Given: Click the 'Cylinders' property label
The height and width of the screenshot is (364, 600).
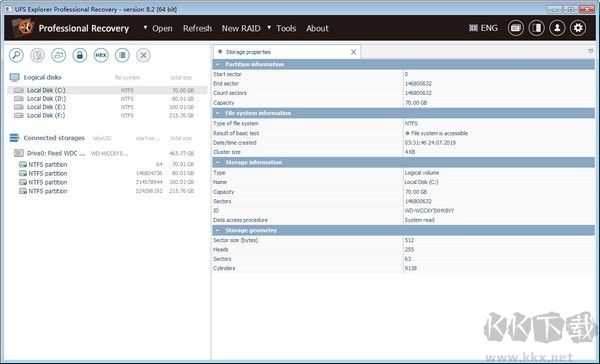Looking at the screenshot, I should [x=224, y=268].
